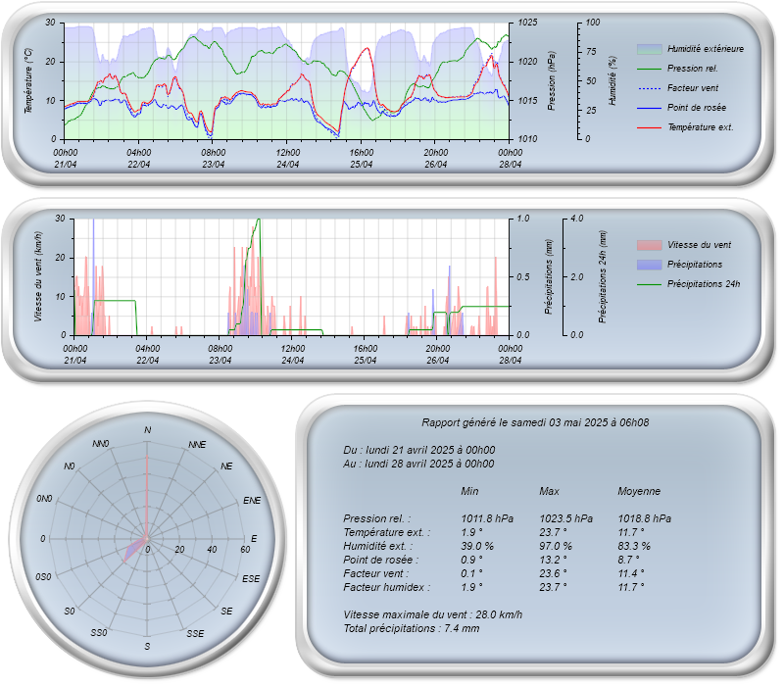Select the 'Pression rel.' legend label
The width and height of the screenshot is (784, 686).
693,69
